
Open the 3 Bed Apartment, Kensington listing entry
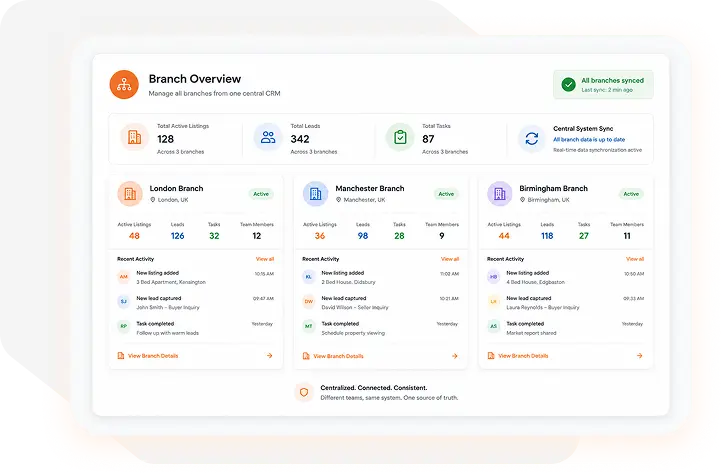171,282
